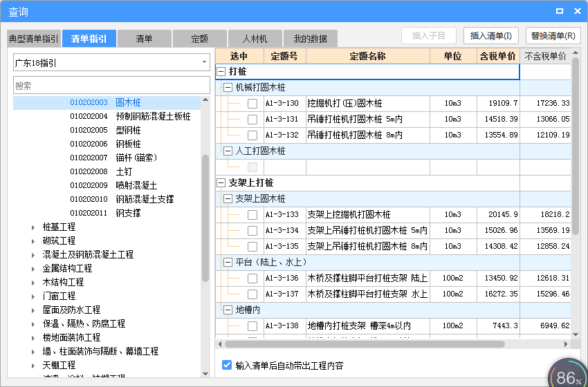This screenshot has height=387, width=588.
Task: Click the left tree scroll-up arrow
Action: coord(205,100)
